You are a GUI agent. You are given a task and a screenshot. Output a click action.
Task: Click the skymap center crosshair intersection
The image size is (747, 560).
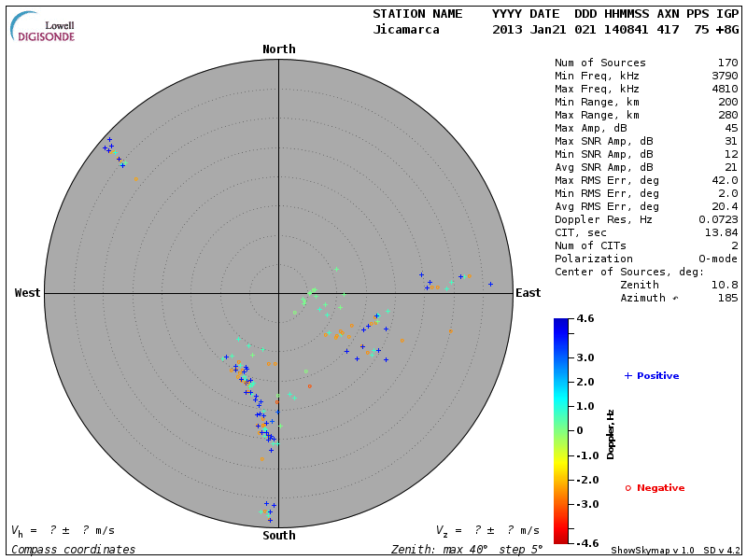click(x=278, y=293)
